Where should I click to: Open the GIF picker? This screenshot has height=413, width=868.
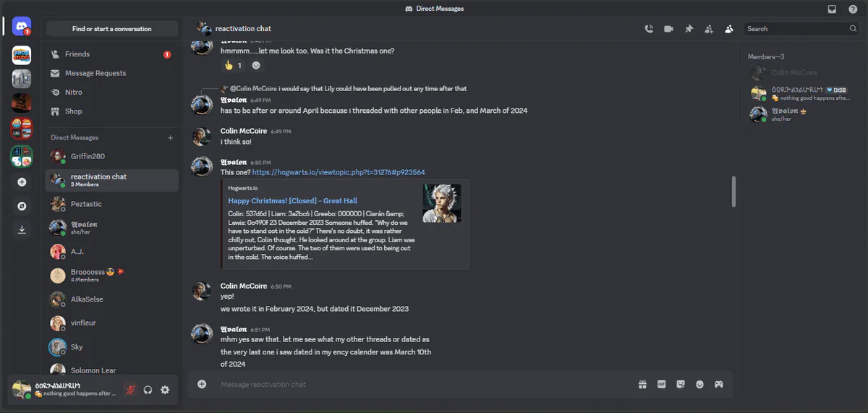pos(661,384)
